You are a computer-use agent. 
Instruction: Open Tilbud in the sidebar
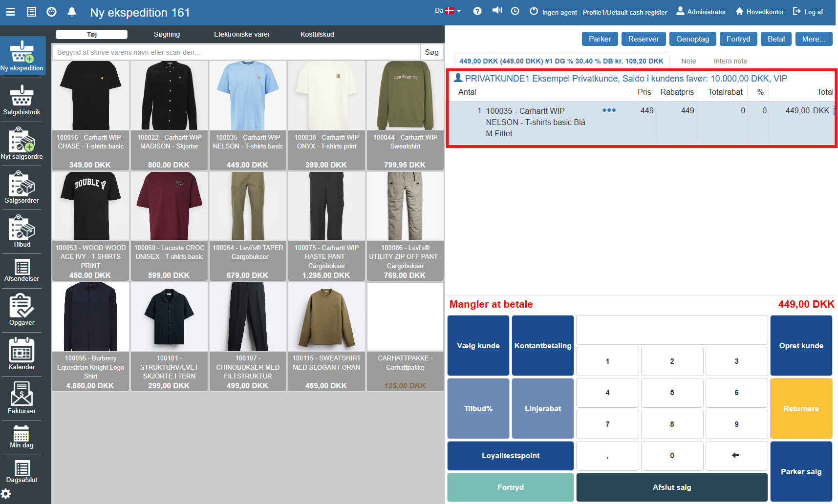click(x=22, y=231)
